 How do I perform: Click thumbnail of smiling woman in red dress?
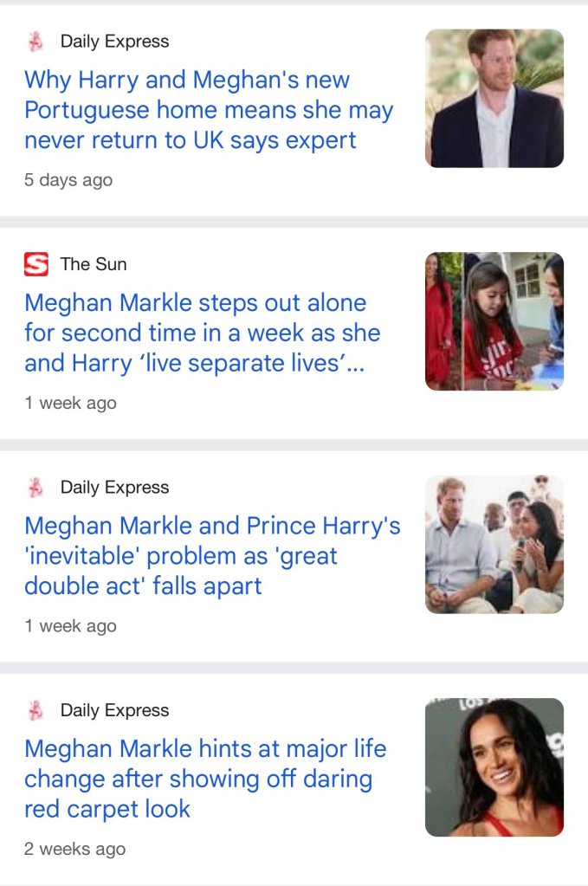tap(494, 767)
